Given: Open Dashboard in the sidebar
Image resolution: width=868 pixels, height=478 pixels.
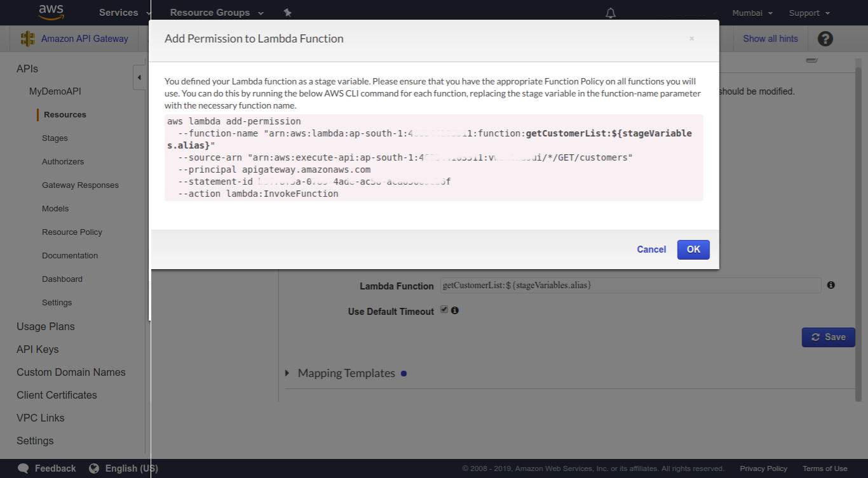Looking at the screenshot, I should 62,279.
